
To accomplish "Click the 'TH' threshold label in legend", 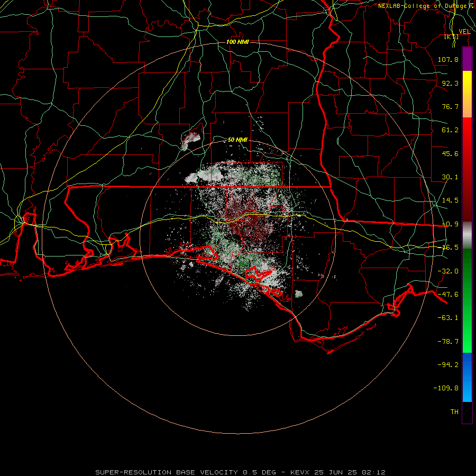I will click(454, 412).
